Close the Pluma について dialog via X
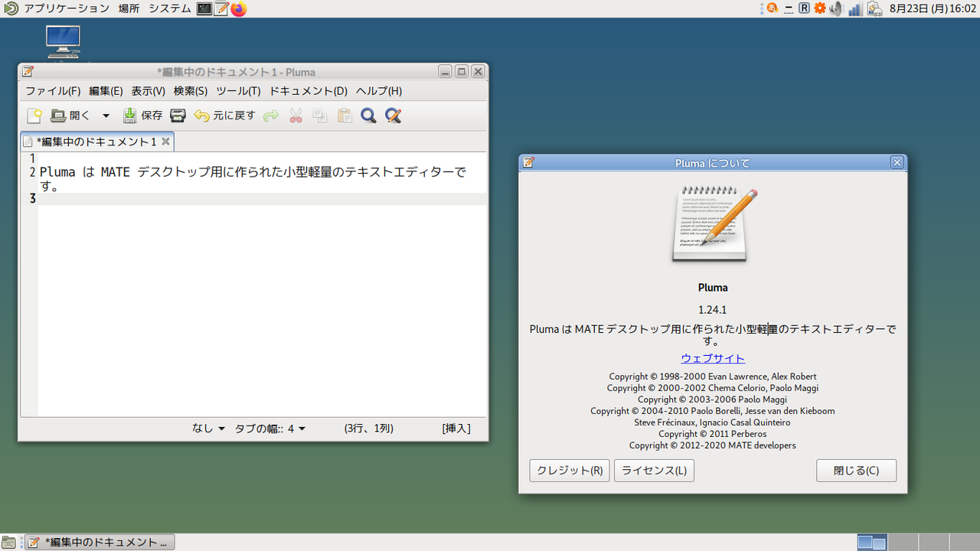This screenshot has height=551, width=980. (x=897, y=162)
